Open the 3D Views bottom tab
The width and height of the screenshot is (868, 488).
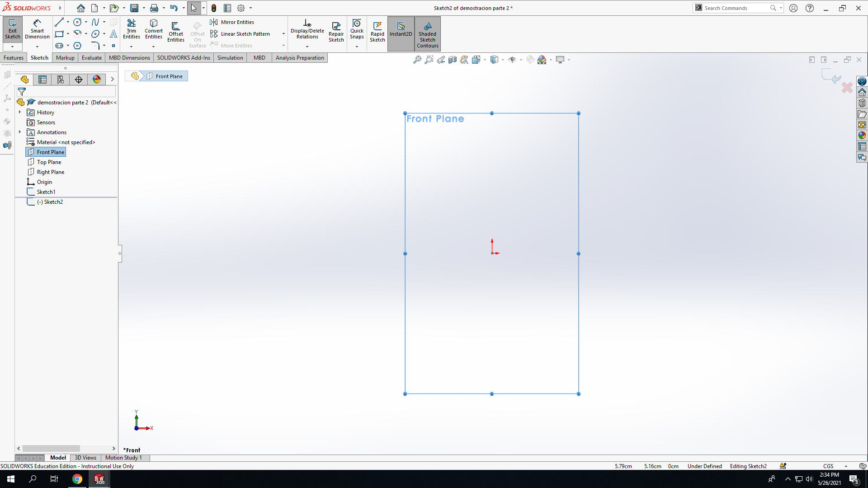tap(85, 458)
